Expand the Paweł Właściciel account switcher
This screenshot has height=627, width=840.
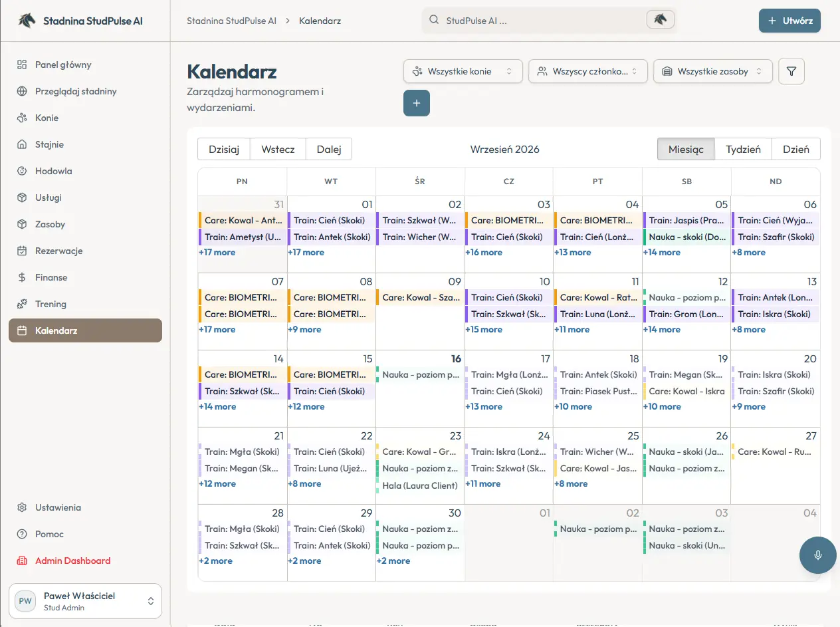pos(85,601)
